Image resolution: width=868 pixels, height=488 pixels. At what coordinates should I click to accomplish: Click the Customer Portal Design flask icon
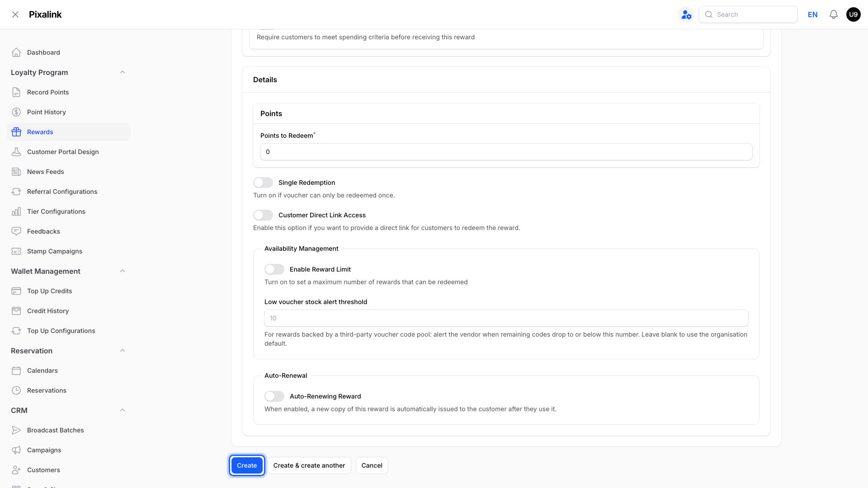(x=16, y=152)
